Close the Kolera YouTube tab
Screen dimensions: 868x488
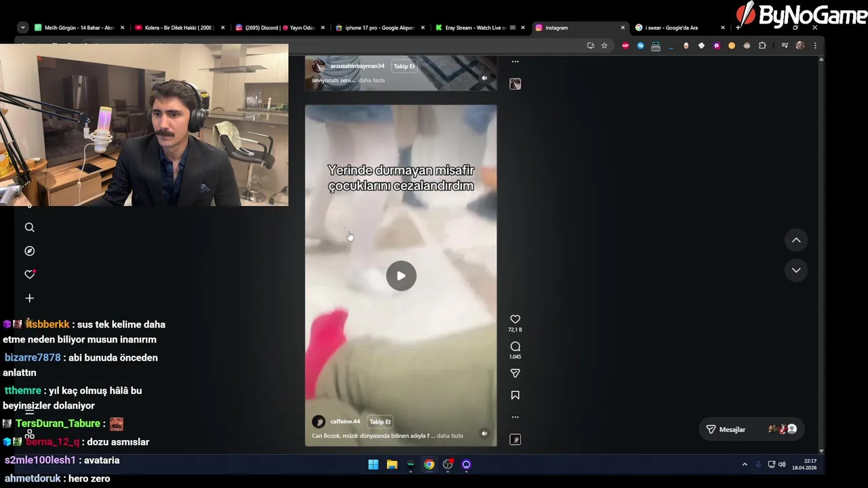[222, 28]
